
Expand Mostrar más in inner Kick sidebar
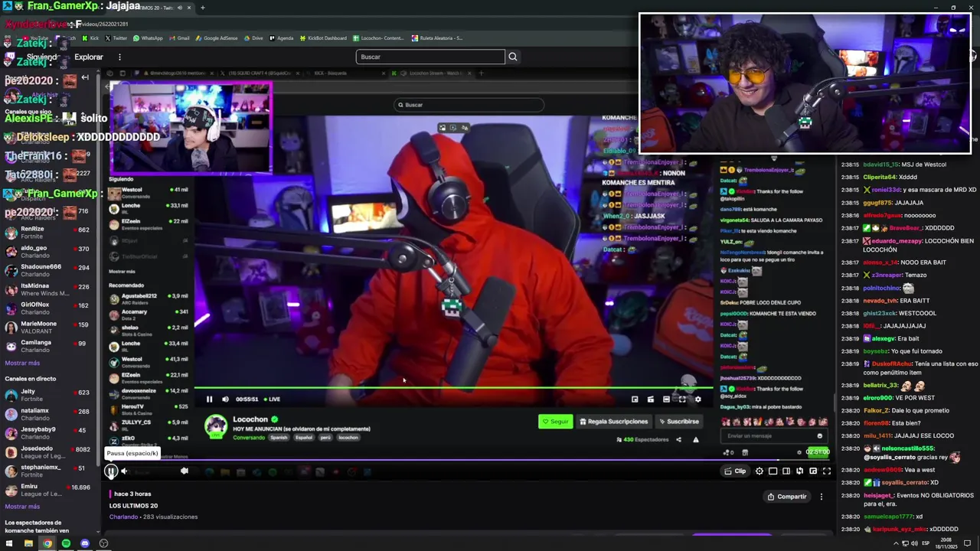point(122,272)
